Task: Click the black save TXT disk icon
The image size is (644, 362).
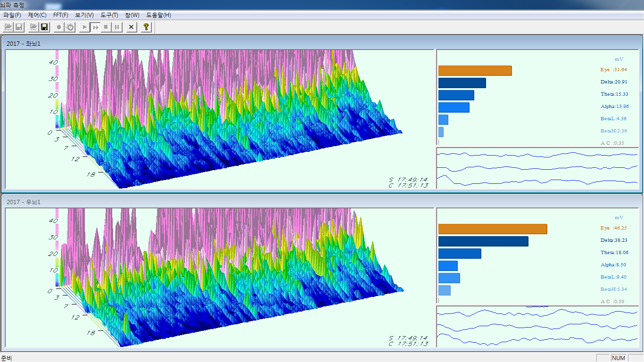Action: pos(44,27)
